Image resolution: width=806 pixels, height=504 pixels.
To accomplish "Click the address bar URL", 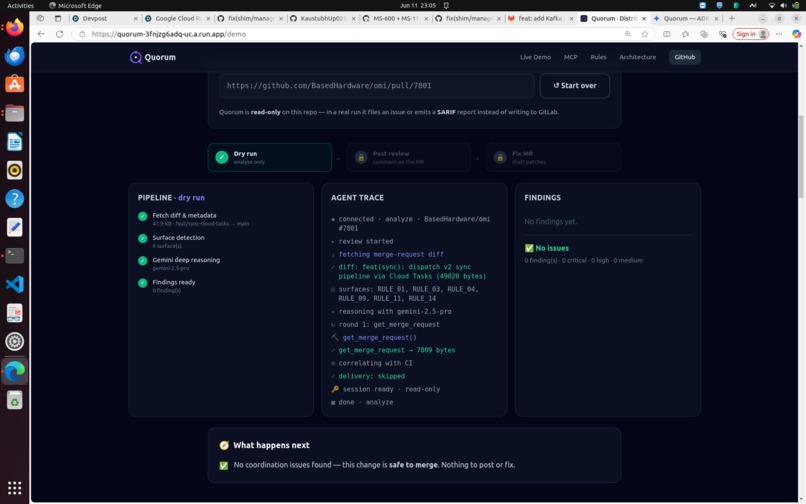I will click(x=169, y=34).
